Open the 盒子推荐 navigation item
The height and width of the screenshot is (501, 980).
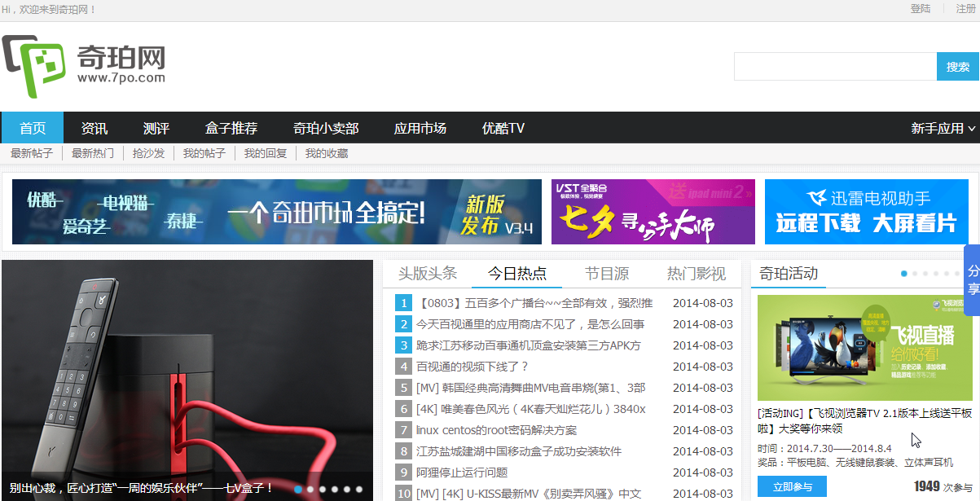pos(231,128)
